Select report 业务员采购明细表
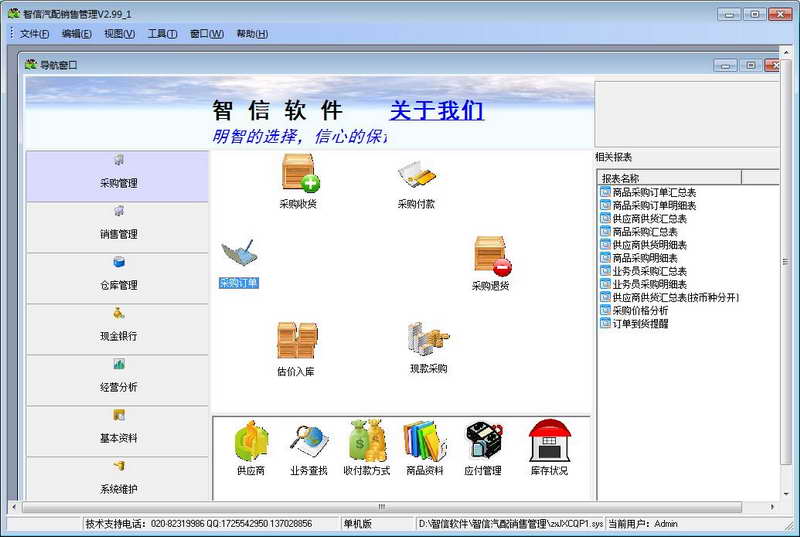 [644, 284]
